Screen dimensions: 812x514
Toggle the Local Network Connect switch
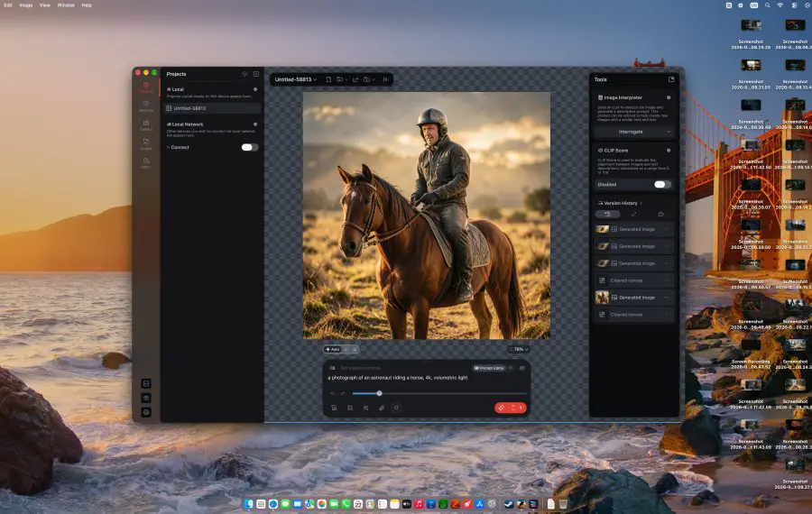click(250, 148)
